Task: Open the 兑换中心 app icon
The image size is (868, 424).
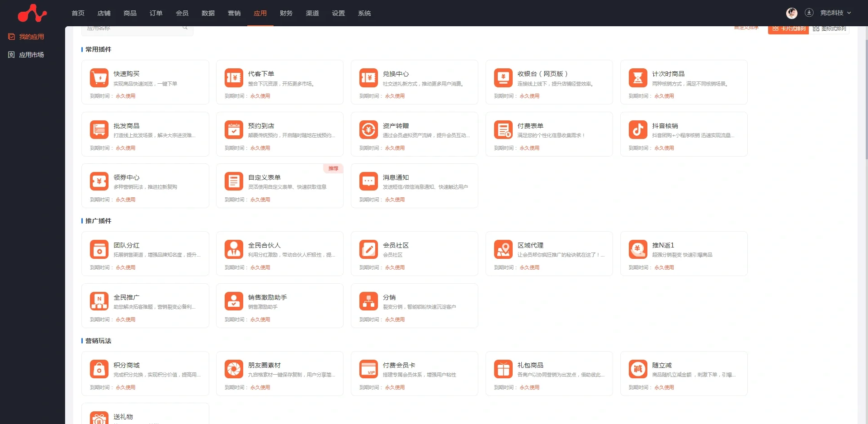Action: tap(368, 78)
